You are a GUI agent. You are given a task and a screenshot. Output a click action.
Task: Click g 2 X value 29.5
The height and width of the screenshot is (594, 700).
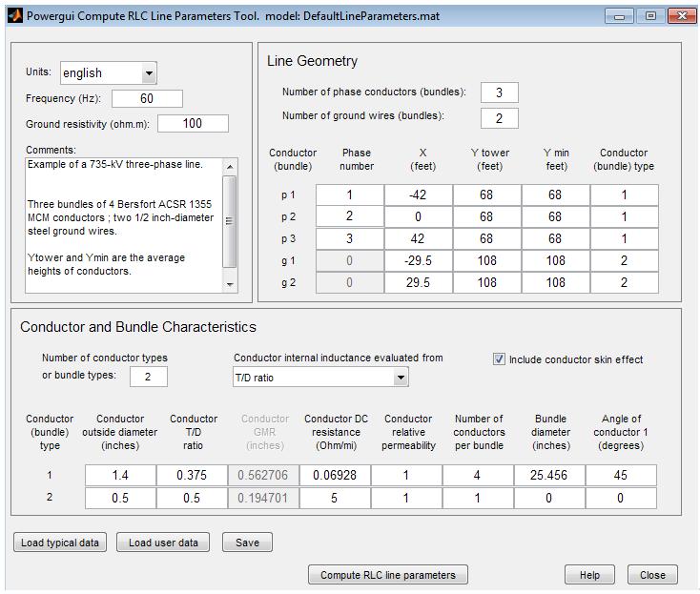click(x=419, y=282)
